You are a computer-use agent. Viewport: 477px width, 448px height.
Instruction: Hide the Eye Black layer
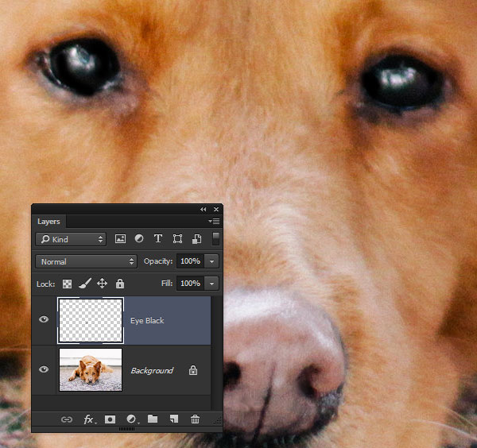[44, 319]
